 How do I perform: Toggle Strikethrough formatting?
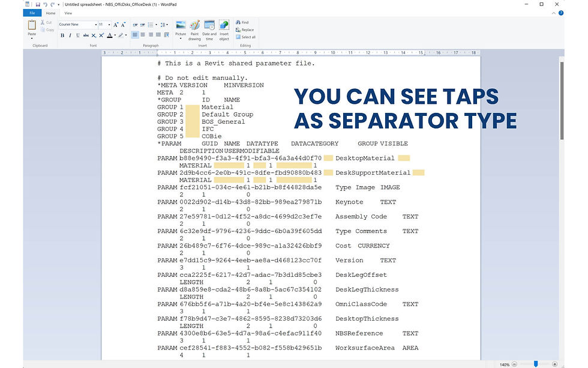point(86,35)
